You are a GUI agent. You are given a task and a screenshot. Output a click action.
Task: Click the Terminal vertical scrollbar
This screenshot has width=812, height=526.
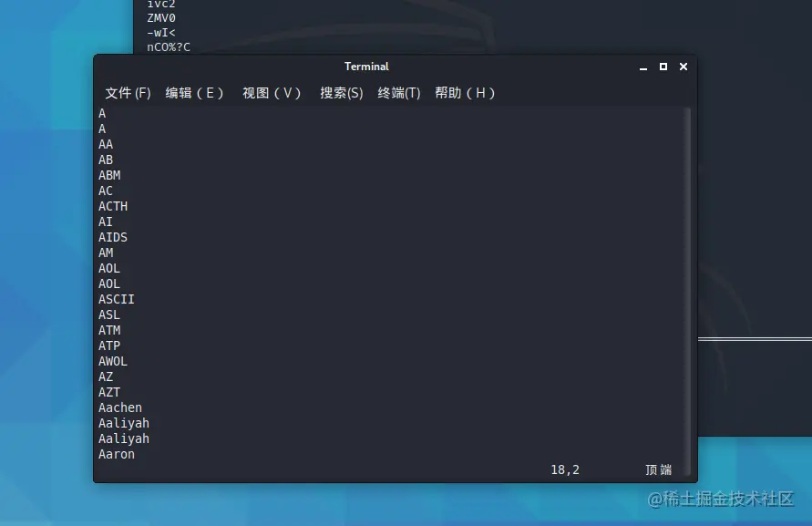(x=688, y=291)
